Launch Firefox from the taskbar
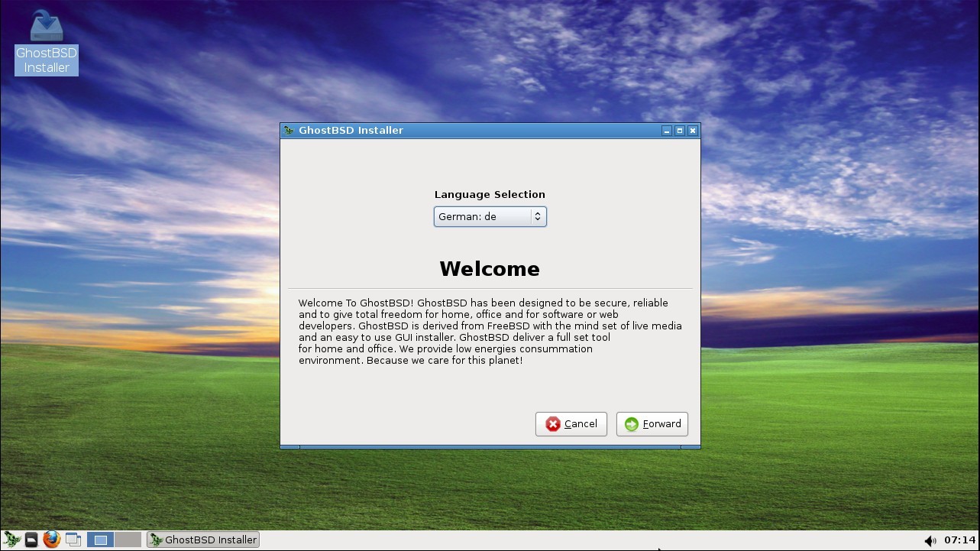 [x=51, y=540]
